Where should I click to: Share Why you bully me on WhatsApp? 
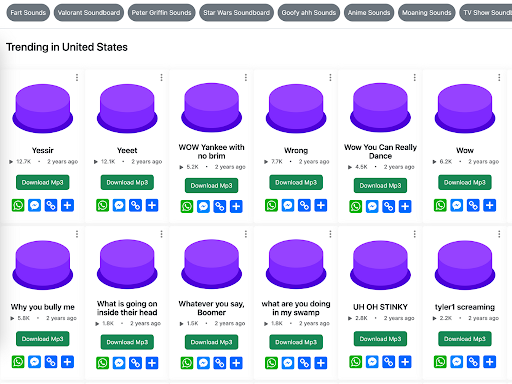click(x=18, y=362)
